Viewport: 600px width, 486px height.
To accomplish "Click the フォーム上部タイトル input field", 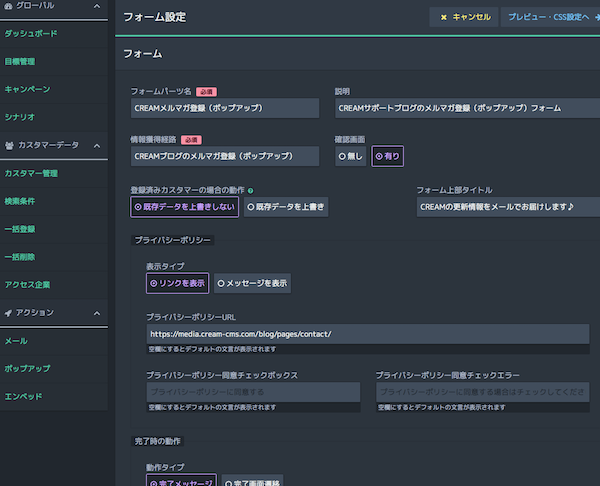I will point(509,207).
